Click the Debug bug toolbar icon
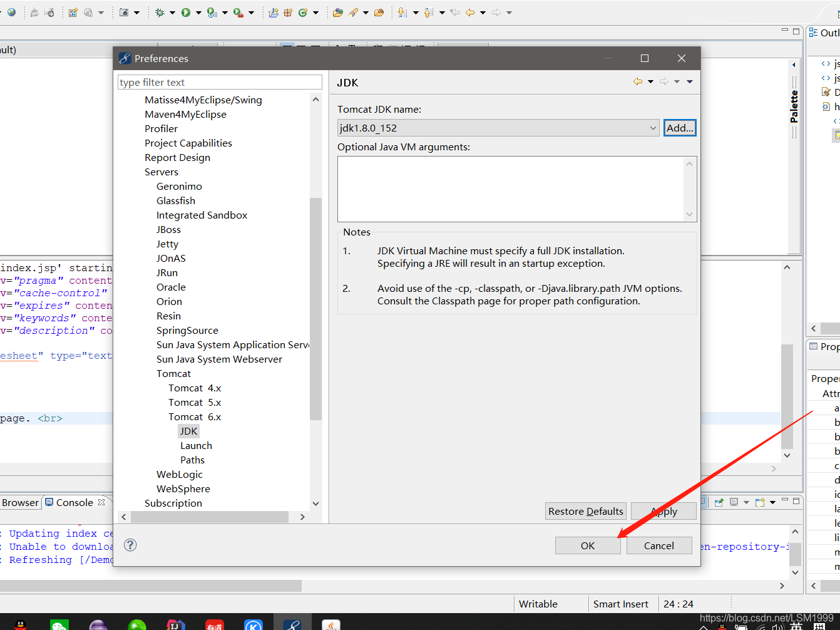Screen dimensions: 840x630 pos(160,13)
